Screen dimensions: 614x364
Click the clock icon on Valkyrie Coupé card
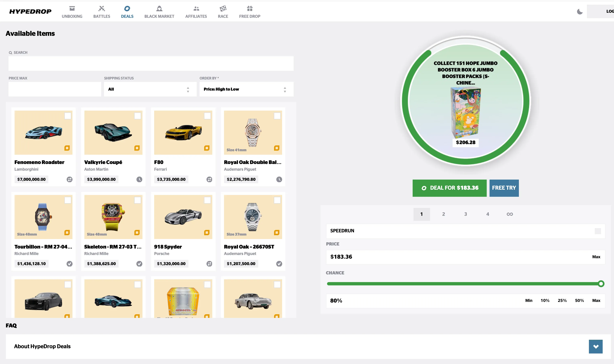click(x=139, y=179)
